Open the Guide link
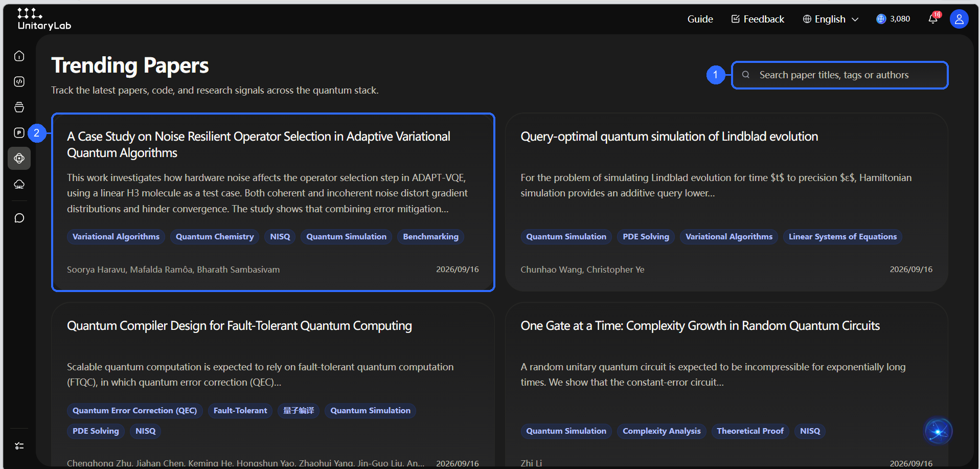 click(700, 19)
